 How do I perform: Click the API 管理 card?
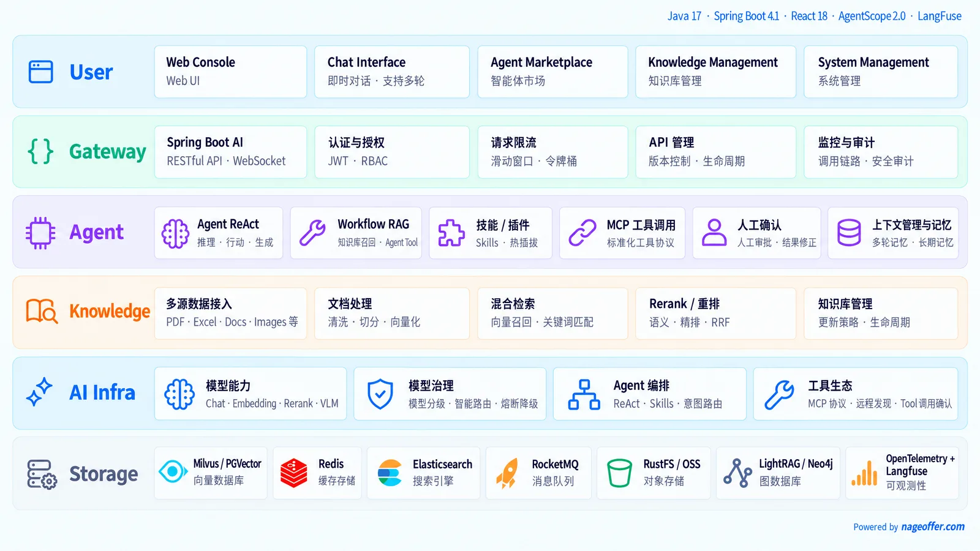click(715, 152)
